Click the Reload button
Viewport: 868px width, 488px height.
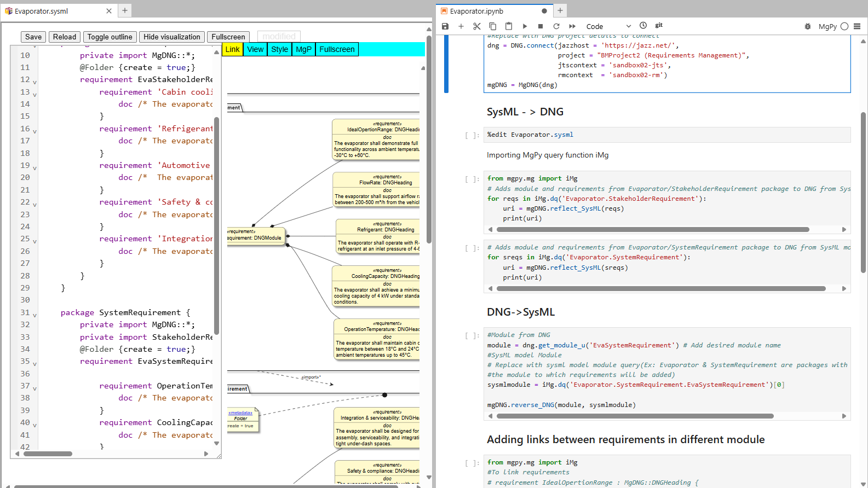coord(65,37)
